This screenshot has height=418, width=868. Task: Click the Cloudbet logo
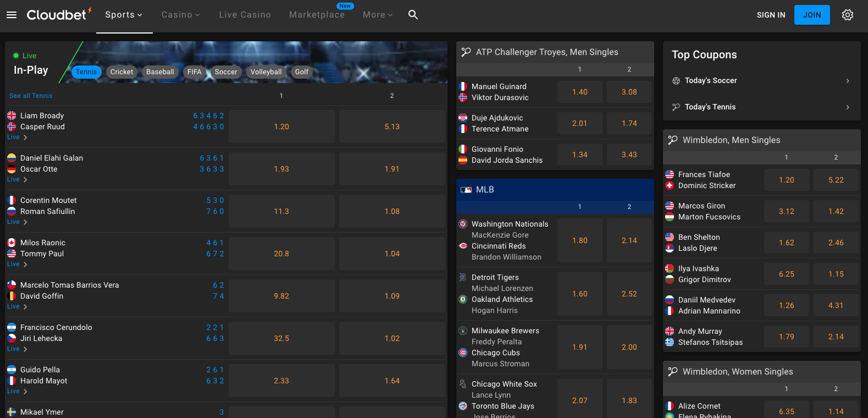[59, 14]
